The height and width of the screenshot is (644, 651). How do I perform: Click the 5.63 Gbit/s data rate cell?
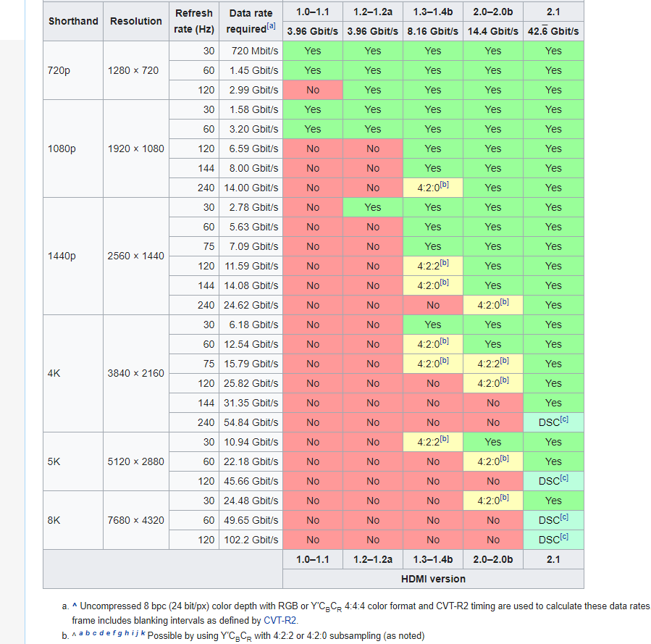click(251, 227)
